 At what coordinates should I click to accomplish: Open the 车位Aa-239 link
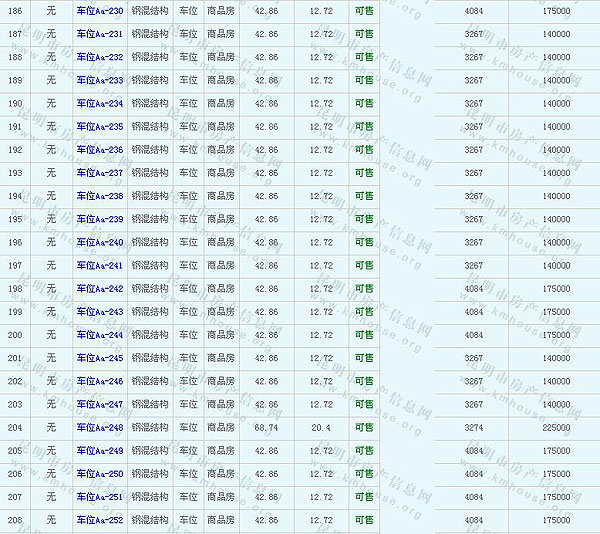point(100,219)
